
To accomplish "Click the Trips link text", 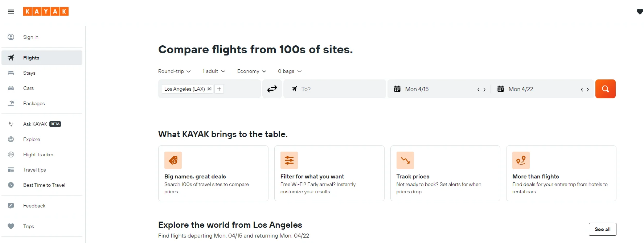I will pos(29,226).
